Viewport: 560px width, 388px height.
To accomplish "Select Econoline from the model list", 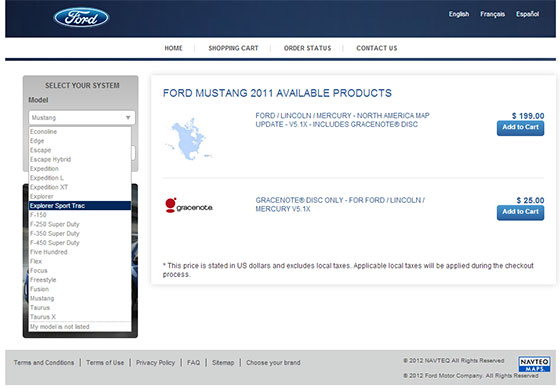I will 80,131.
